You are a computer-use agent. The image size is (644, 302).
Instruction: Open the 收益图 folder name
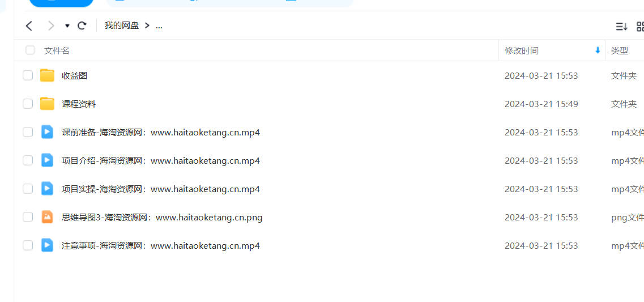(x=74, y=75)
